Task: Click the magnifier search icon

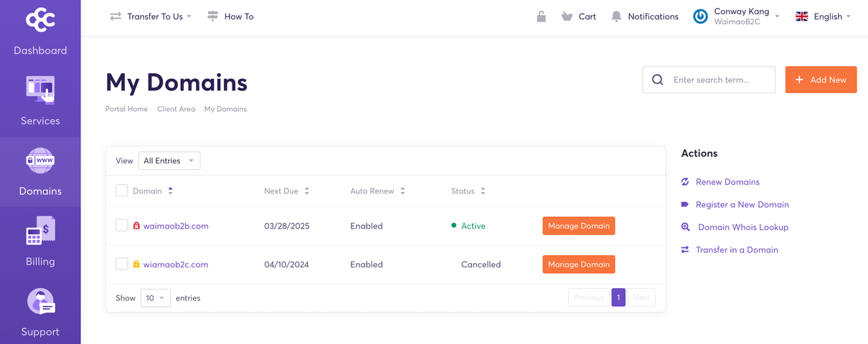Action: 657,80
